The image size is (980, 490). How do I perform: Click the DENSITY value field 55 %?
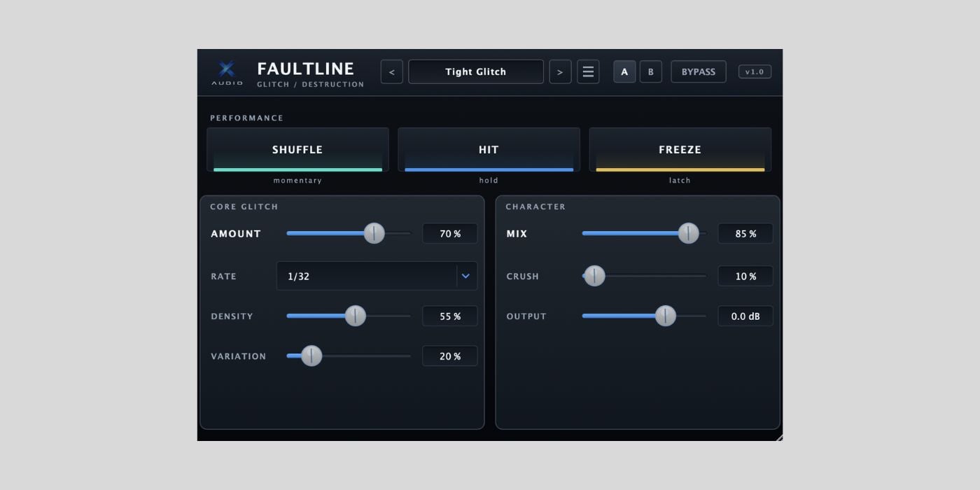pos(450,316)
